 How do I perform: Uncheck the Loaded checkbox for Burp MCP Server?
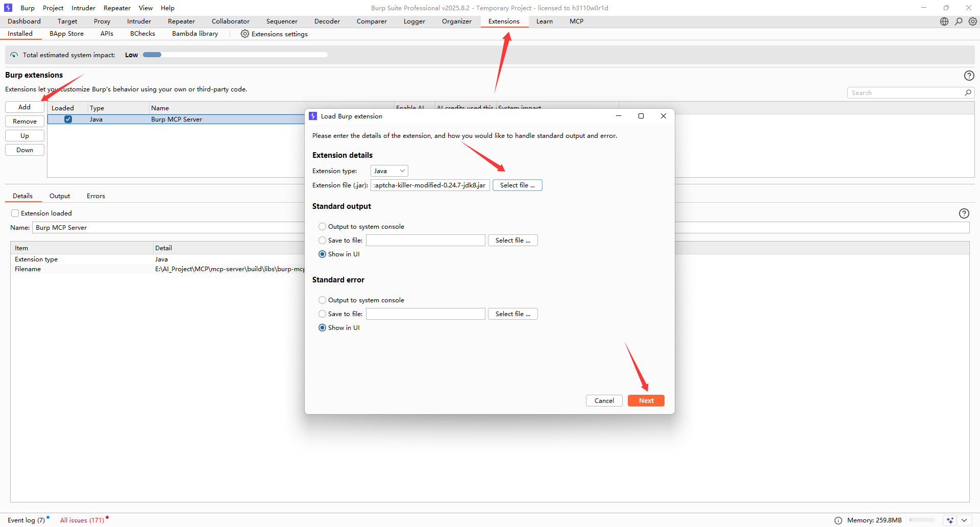tap(68, 119)
